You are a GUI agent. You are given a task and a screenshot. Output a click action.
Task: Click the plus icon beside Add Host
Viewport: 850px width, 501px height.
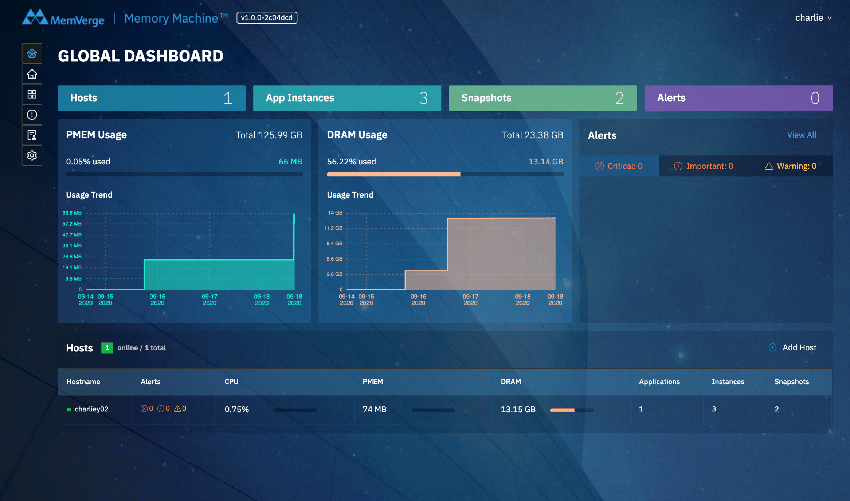click(772, 347)
